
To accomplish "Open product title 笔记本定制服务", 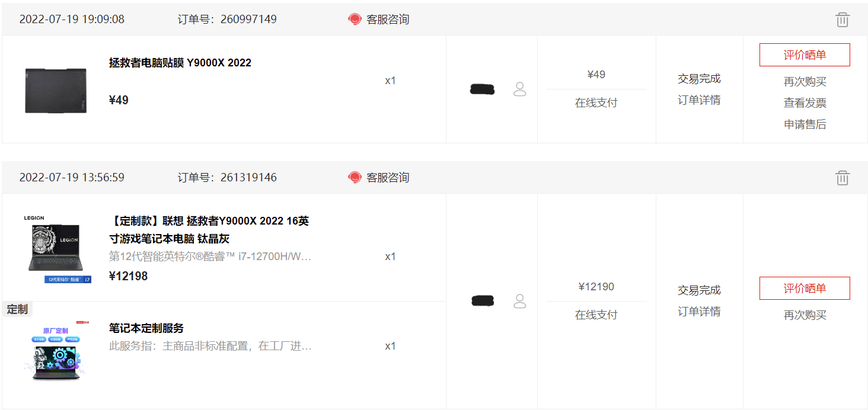I will pyautogui.click(x=146, y=328).
